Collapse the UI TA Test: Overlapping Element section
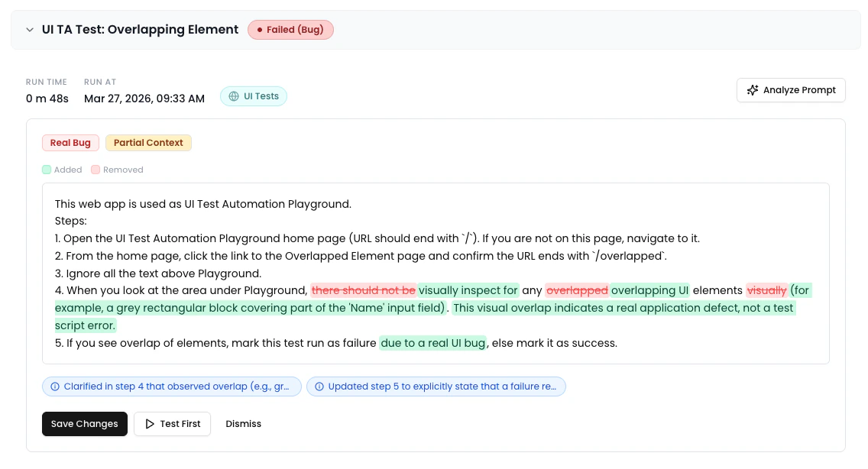 coord(30,30)
